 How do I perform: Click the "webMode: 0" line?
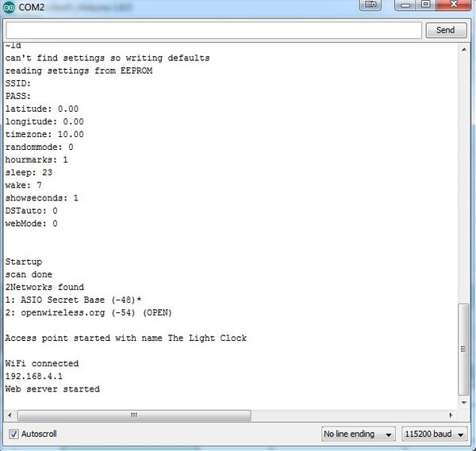pos(31,224)
